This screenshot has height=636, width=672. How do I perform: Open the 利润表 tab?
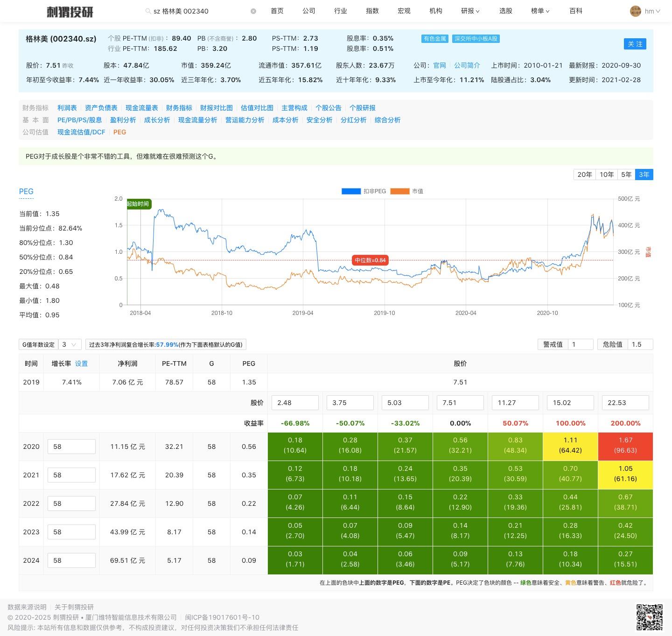click(x=67, y=108)
